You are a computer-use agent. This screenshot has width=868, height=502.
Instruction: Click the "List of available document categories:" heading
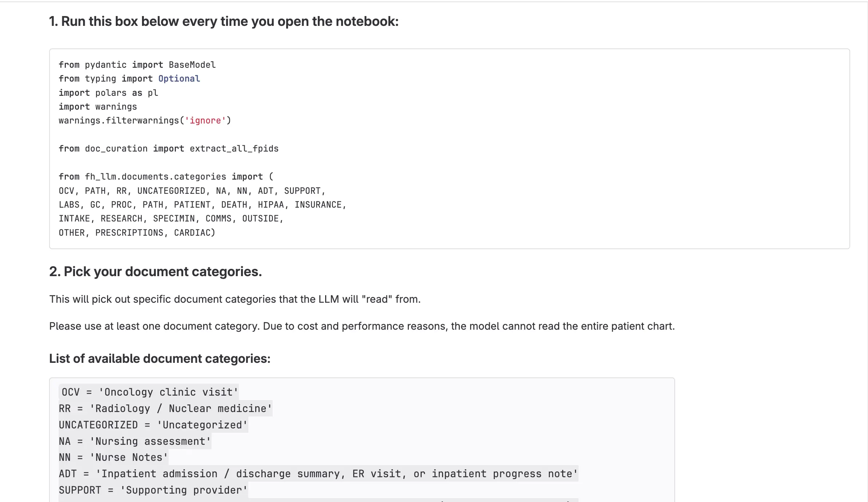coord(160,358)
